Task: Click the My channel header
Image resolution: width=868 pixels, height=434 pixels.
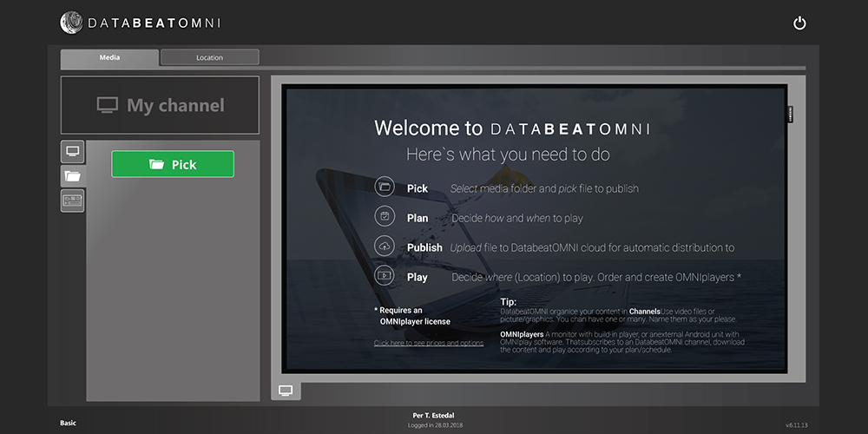Action: (160, 105)
